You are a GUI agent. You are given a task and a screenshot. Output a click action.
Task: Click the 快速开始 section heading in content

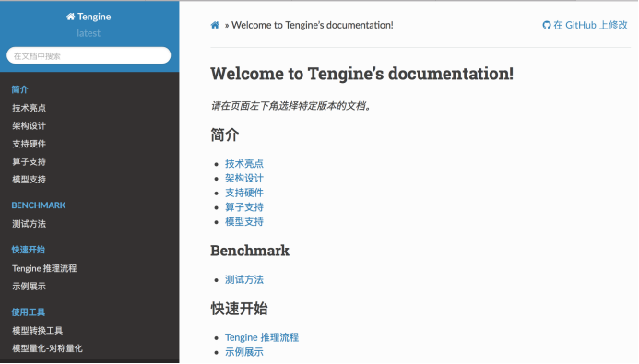[x=239, y=309]
